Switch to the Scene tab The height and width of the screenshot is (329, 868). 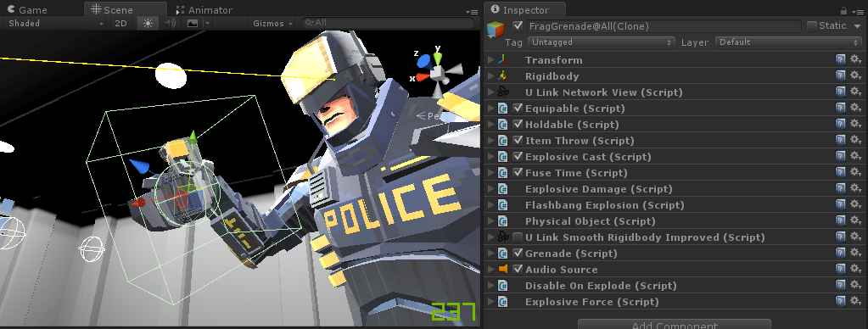pyautogui.click(x=125, y=9)
